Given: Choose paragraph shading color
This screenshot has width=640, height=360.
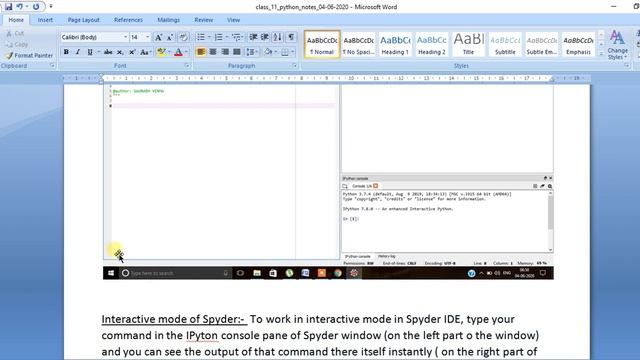Looking at the screenshot, I should click(268, 52).
